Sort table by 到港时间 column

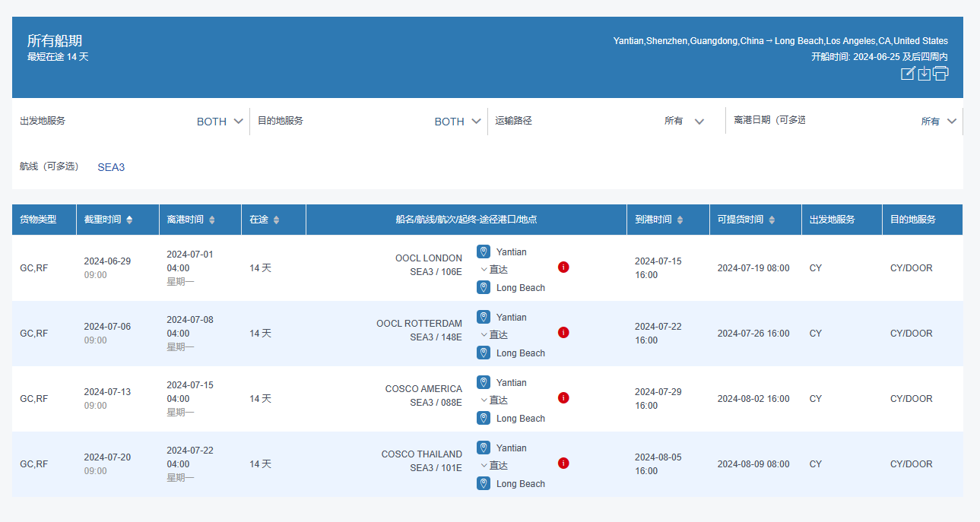(680, 220)
